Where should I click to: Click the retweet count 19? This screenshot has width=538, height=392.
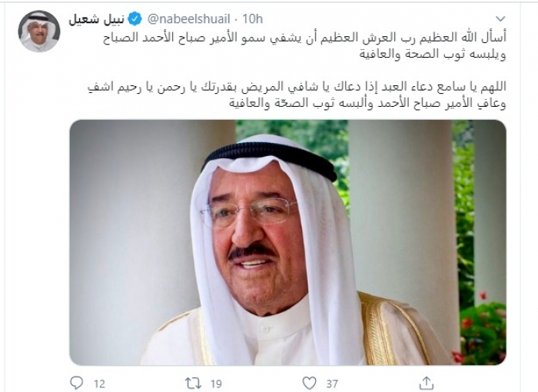216,384
